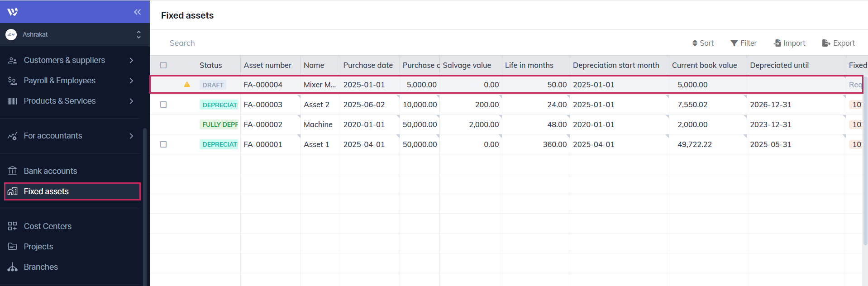Viewport: 868px width, 286px height.
Task: Check the box for asset FA-000003
Action: coord(163,105)
